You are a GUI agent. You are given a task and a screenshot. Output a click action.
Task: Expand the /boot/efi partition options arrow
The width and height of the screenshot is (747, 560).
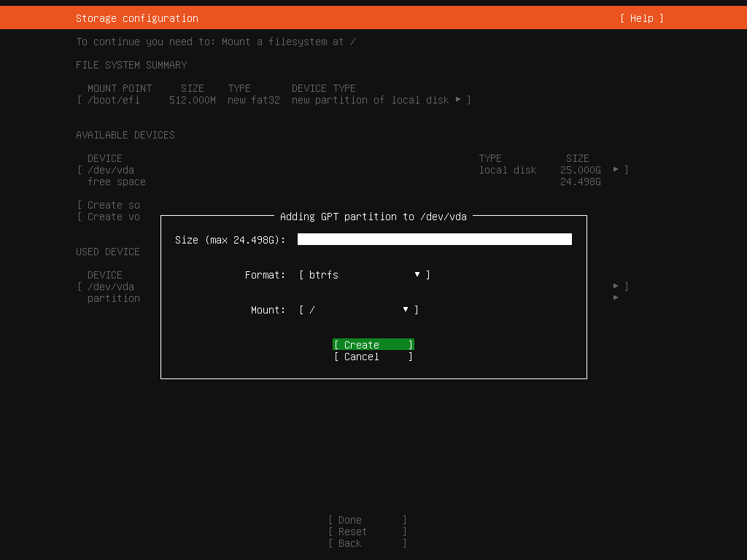tap(460, 100)
